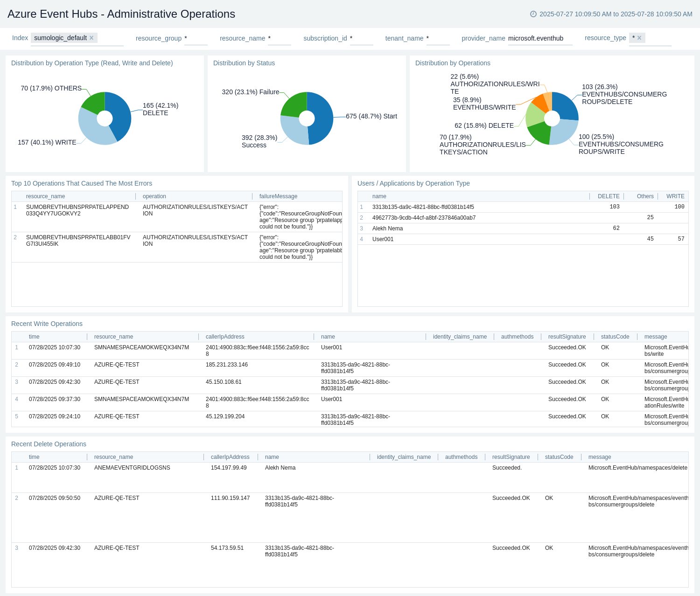The height and width of the screenshot is (596, 700).
Task: Select resource SUMOBREVTHUBNSPRPATELABB01FVG7I3UI455IK cell
Action: pyautogui.click(x=78, y=241)
